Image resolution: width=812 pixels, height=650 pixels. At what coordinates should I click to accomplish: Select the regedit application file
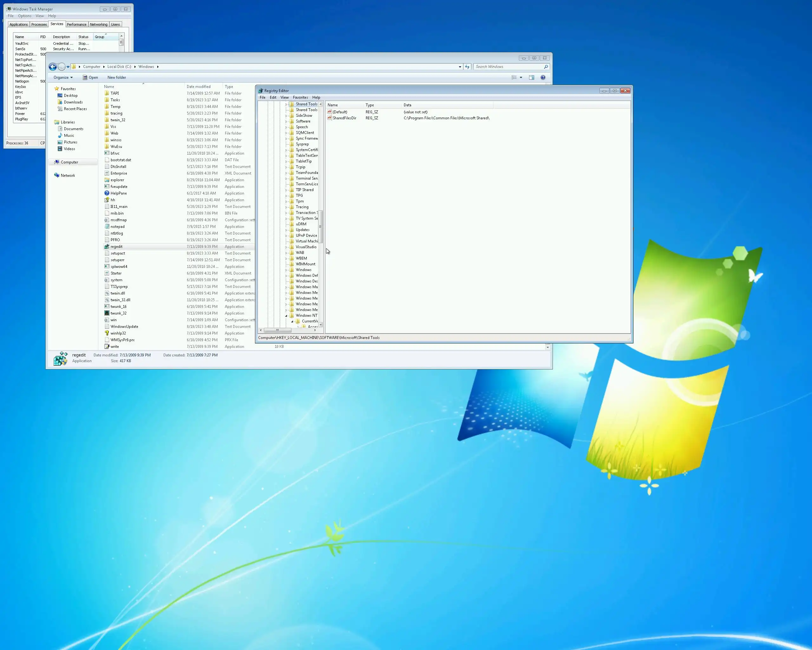click(116, 247)
